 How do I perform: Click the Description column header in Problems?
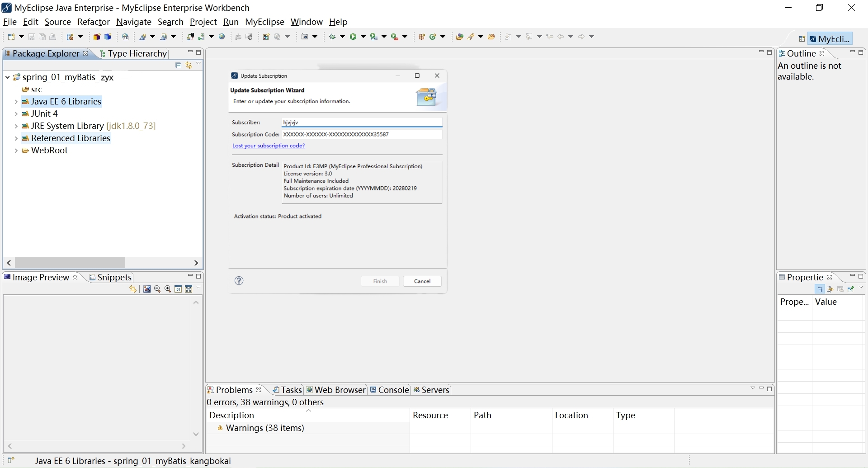[x=308, y=415]
